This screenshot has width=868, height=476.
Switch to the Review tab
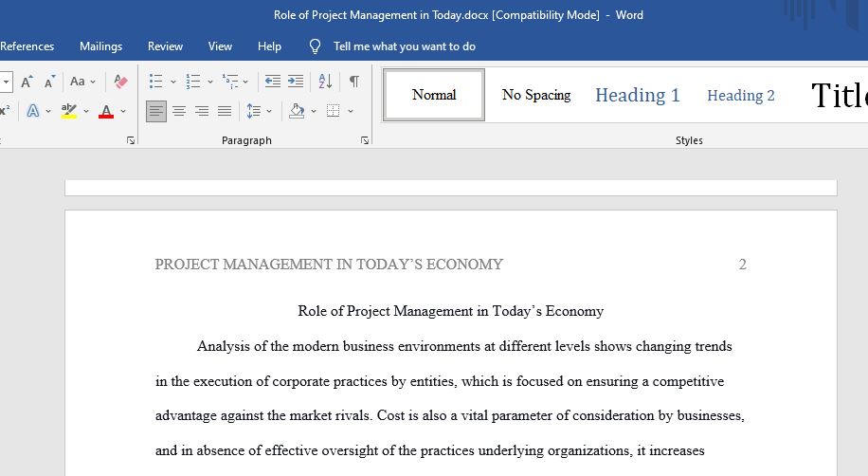pos(165,46)
